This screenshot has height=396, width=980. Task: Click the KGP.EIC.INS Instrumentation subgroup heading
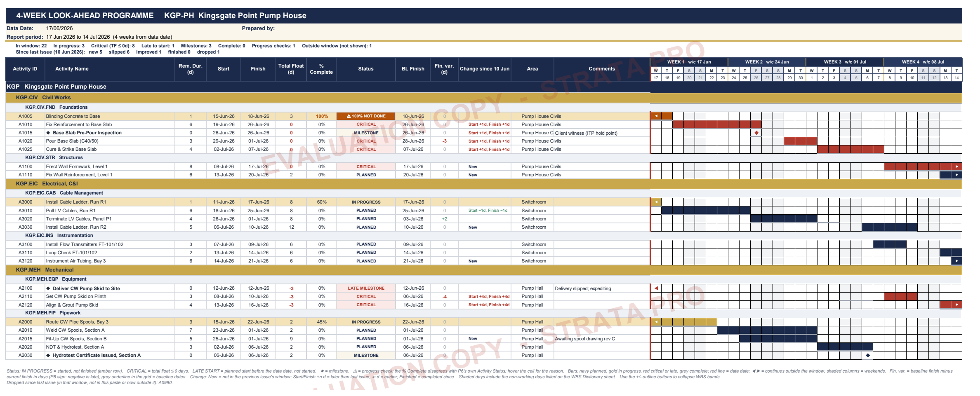click(x=59, y=235)
